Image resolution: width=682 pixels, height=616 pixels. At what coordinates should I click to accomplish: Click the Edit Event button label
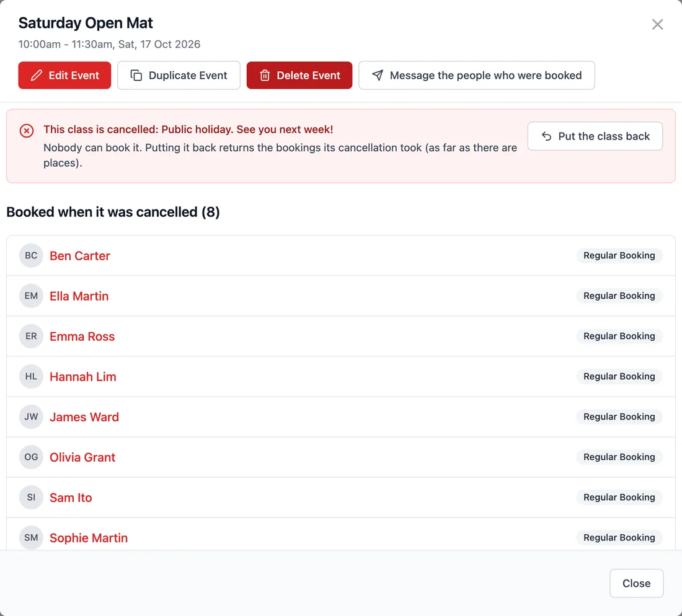(x=74, y=75)
